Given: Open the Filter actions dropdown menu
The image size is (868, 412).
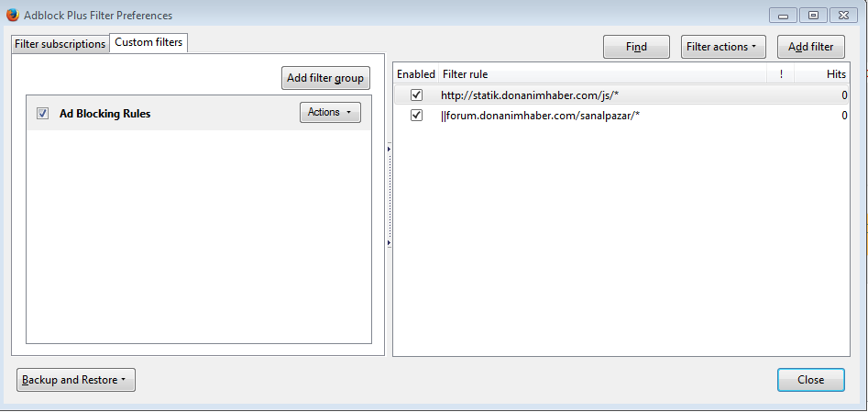Looking at the screenshot, I should tap(723, 47).
